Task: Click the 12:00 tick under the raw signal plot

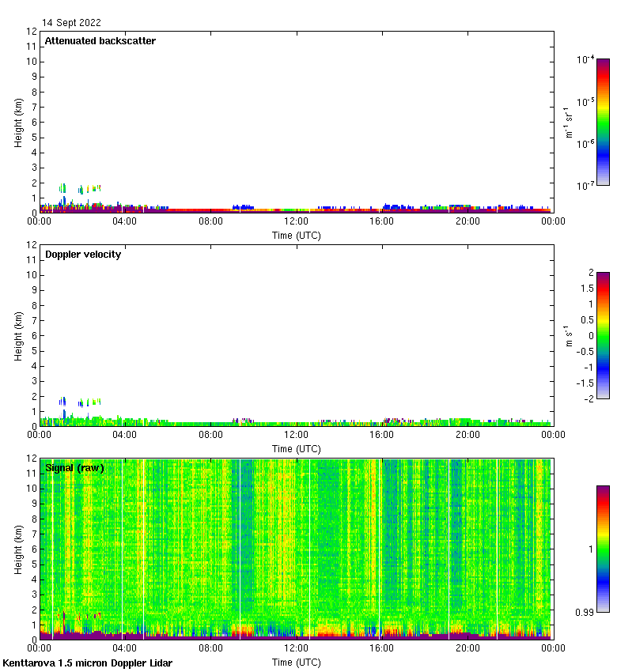Action: tap(296, 649)
